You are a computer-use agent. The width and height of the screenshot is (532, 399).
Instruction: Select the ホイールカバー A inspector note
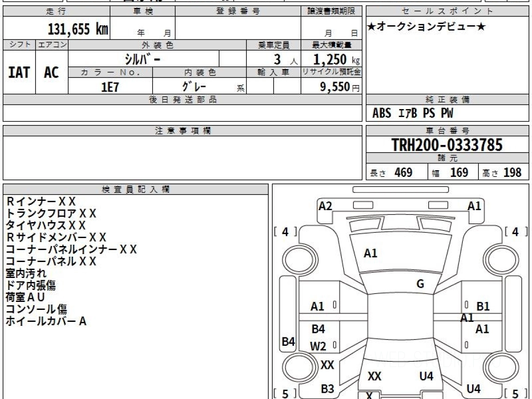46,321
